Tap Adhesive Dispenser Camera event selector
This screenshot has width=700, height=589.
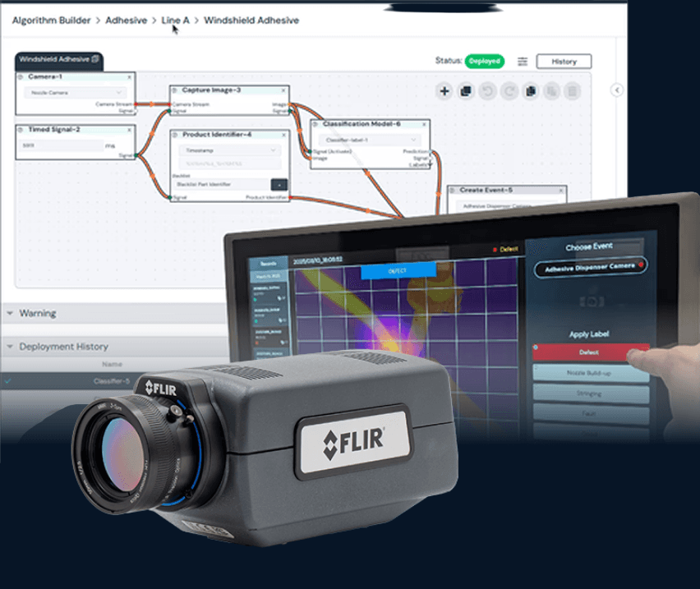(x=590, y=268)
